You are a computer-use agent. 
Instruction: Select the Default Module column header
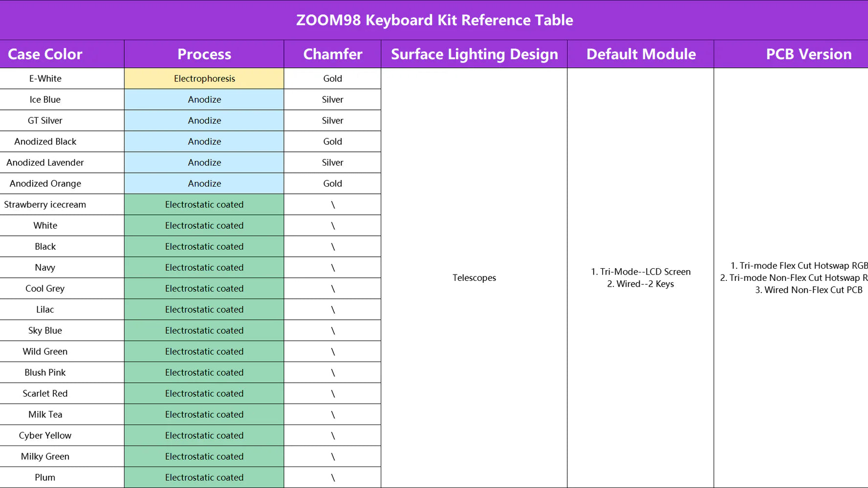[x=641, y=54]
